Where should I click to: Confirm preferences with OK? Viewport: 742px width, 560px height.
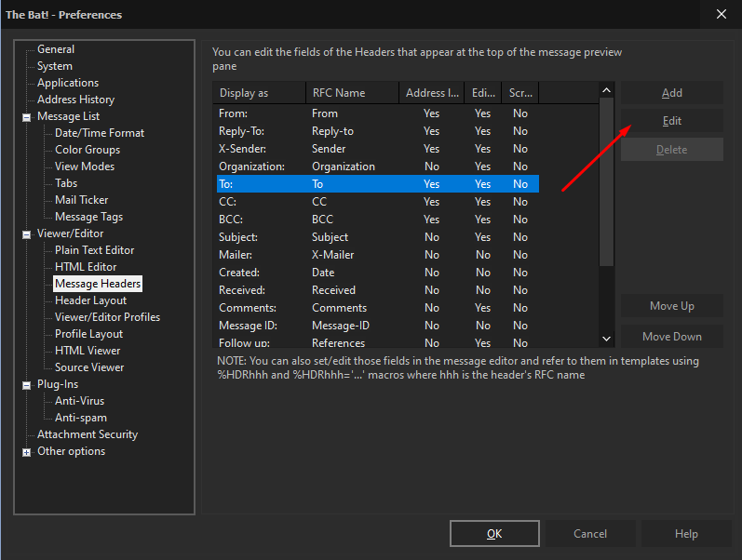pyautogui.click(x=494, y=534)
